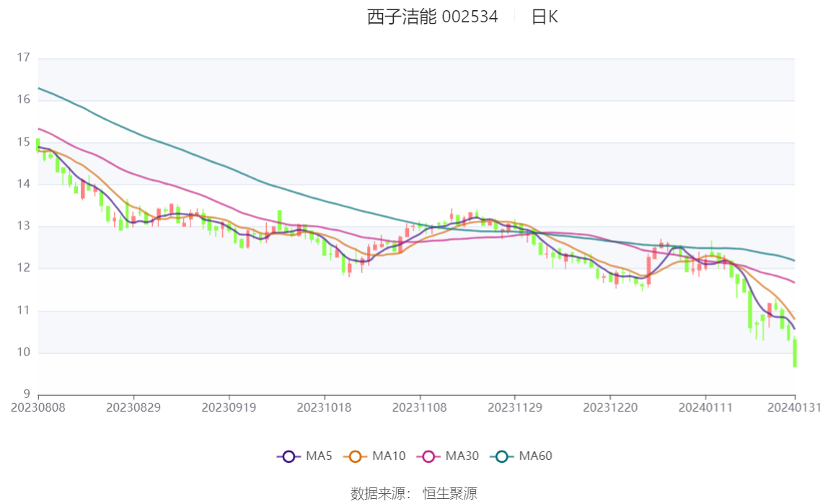Hide the MA10 series via its label

tap(389, 456)
